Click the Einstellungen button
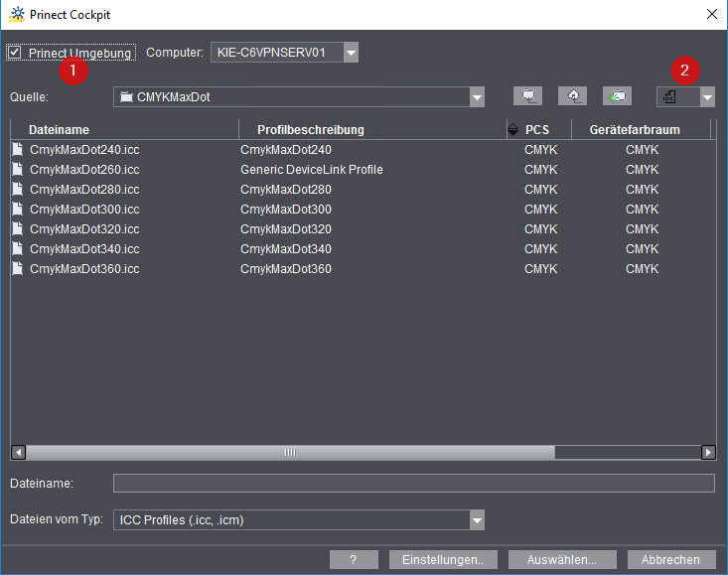Screen dimensions: 728x575 pyautogui.click(x=443, y=560)
